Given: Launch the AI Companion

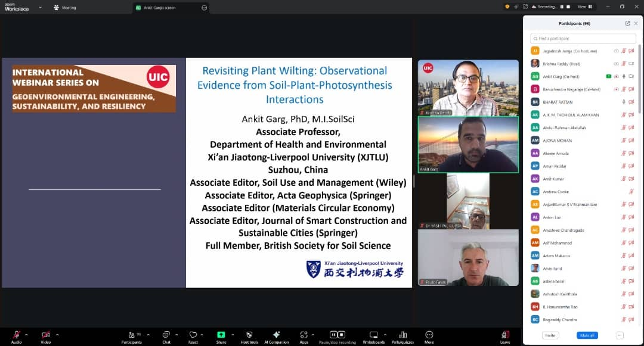Looking at the screenshot, I should tap(276, 335).
